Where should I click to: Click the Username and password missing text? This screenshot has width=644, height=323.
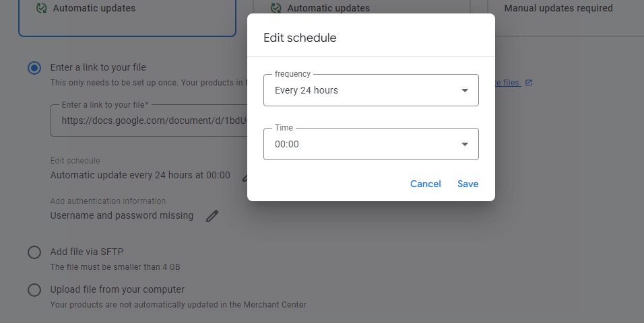[121, 215]
